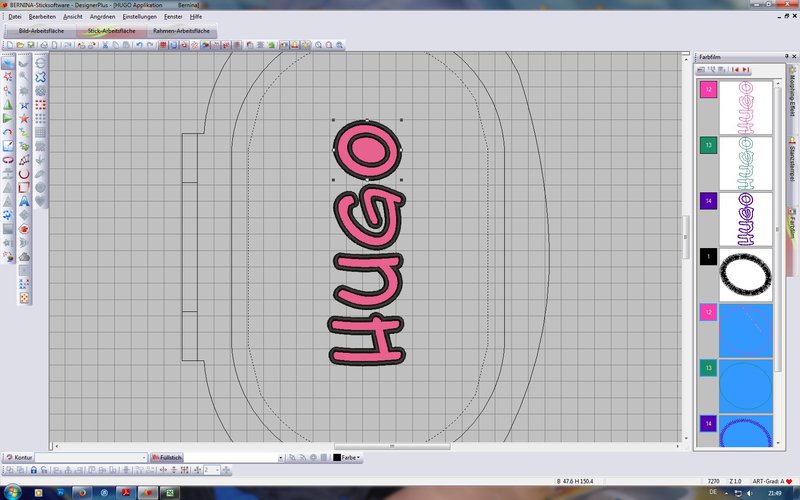Toggle the hoop display
Image resolution: width=800 pixels, height=500 pixels.
[x=173, y=45]
